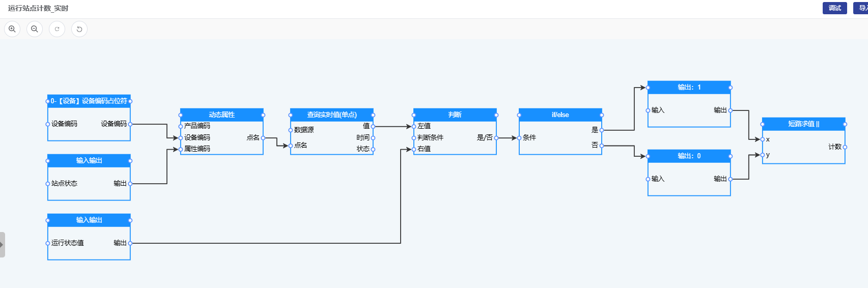This screenshot has width=868, height=288.
Task: Click the 设备编码占位符 node header
Action: coord(89,101)
